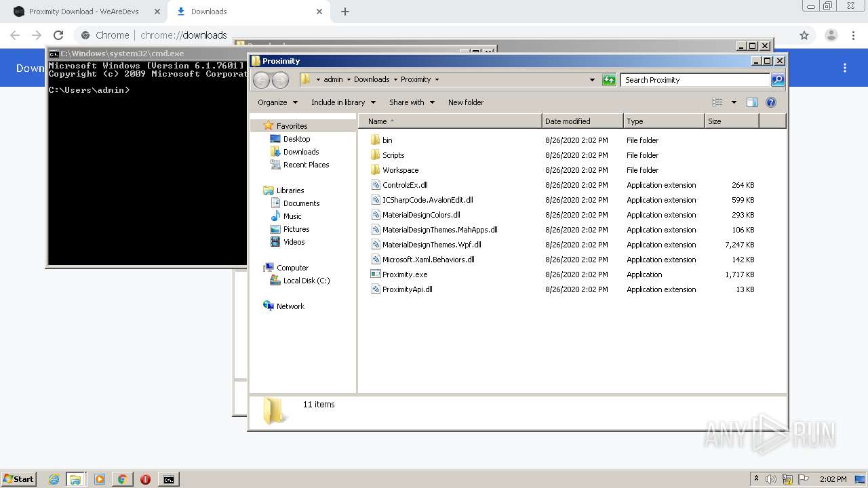
Task: Change the view layout icon
Action: [717, 102]
